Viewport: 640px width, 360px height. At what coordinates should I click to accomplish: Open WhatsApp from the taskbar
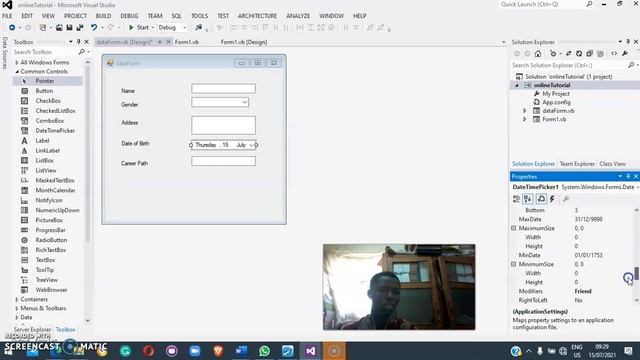point(264,351)
